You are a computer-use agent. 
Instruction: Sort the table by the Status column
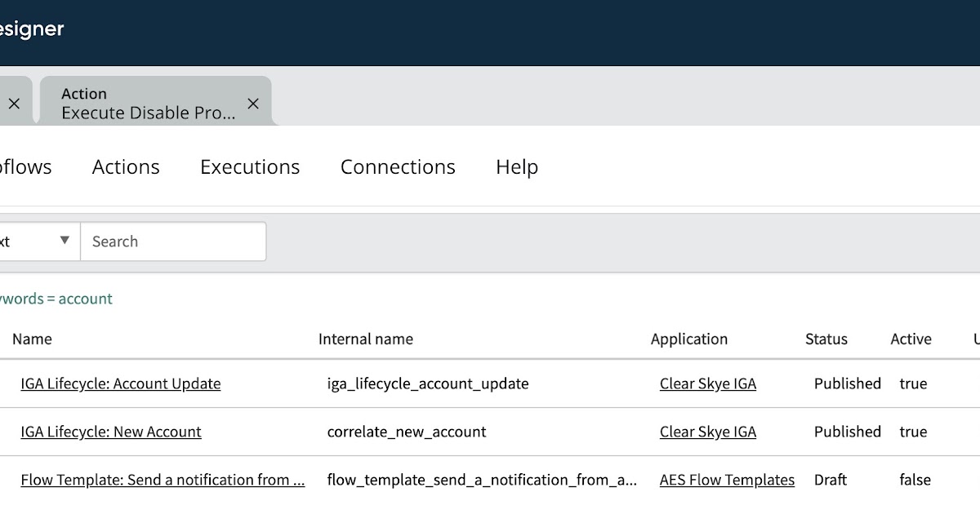(826, 339)
